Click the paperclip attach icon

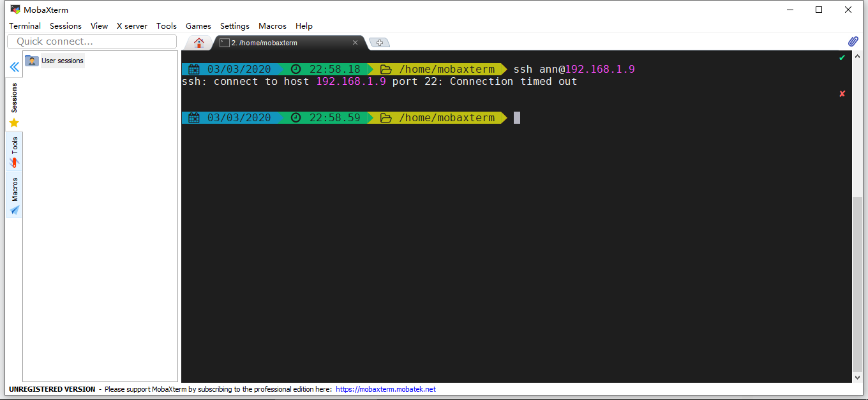coord(853,41)
